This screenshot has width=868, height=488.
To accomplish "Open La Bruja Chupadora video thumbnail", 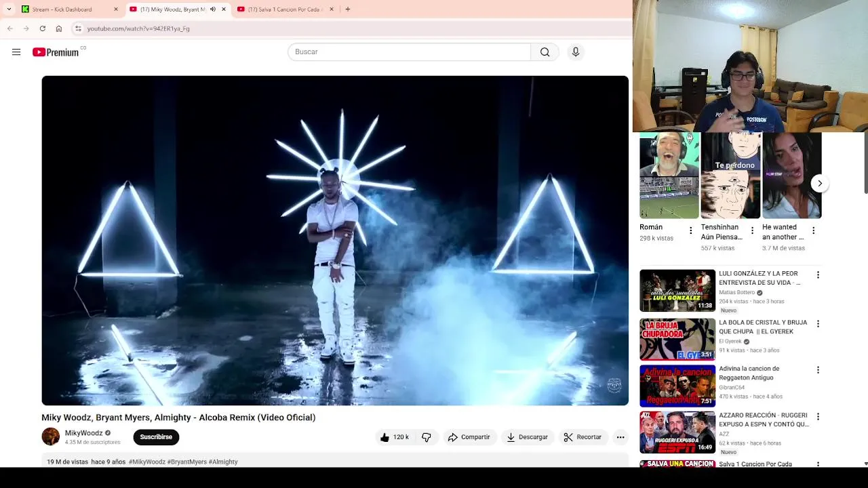I will pos(677,340).
